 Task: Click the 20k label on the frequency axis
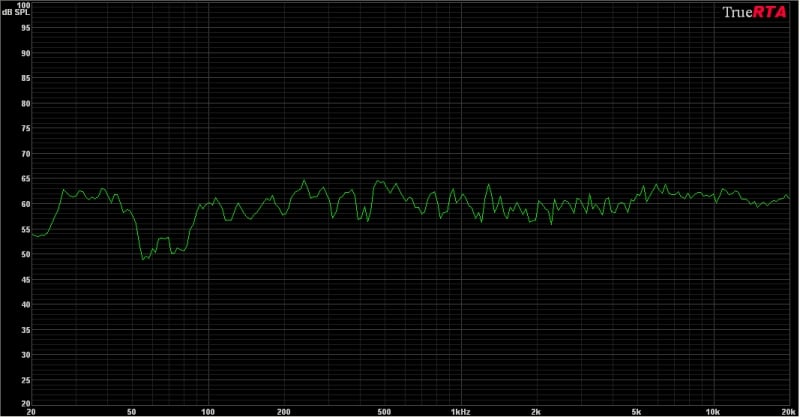[789, 411]
